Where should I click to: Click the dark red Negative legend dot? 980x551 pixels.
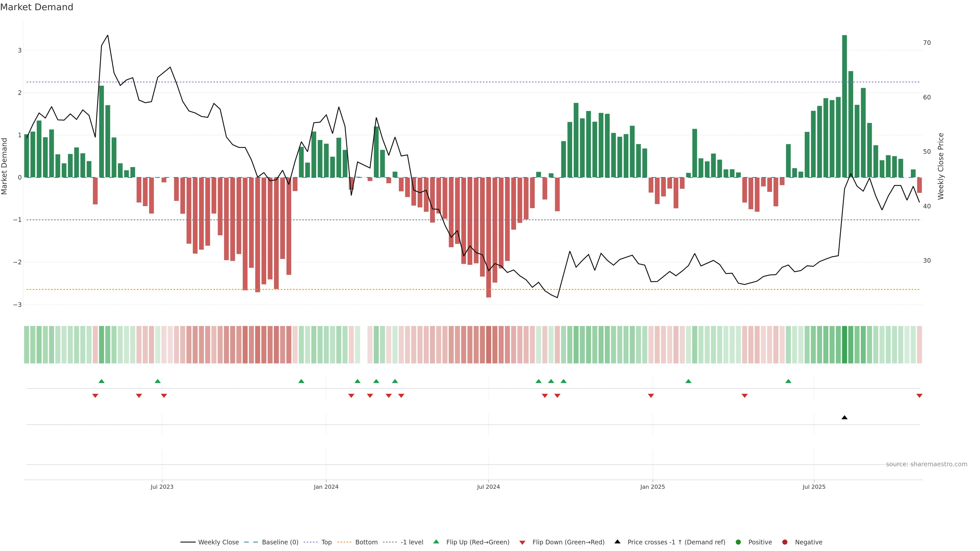coord(785,542)
